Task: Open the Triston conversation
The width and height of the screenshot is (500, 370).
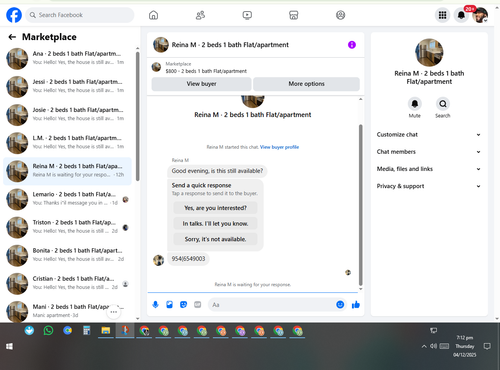Action: (x=67, y=227)
